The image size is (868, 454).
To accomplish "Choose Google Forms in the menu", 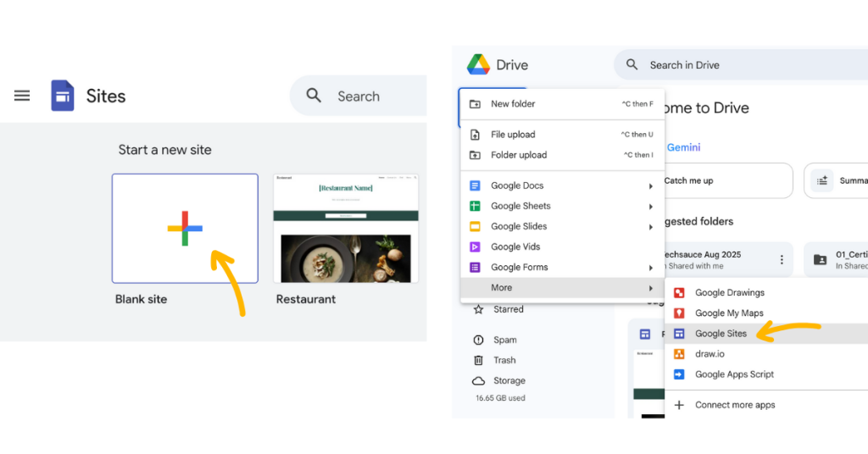I will click(562, 267).
